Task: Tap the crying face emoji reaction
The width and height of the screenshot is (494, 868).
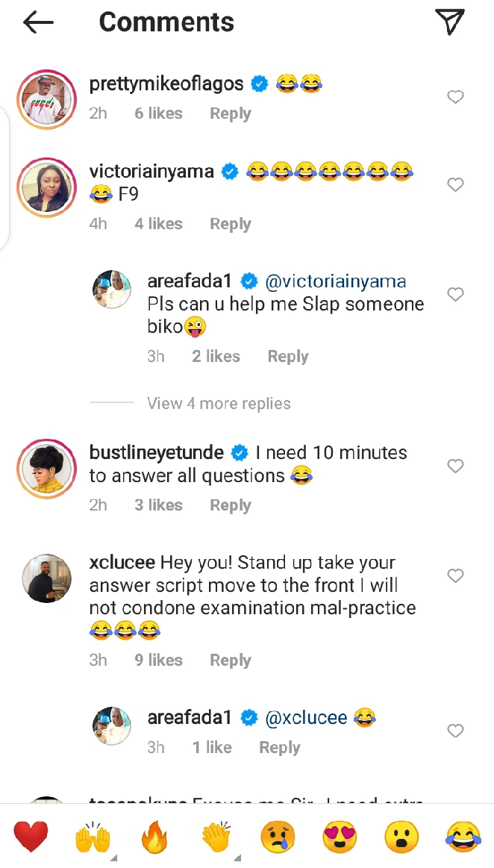Action: click(278, 837)
